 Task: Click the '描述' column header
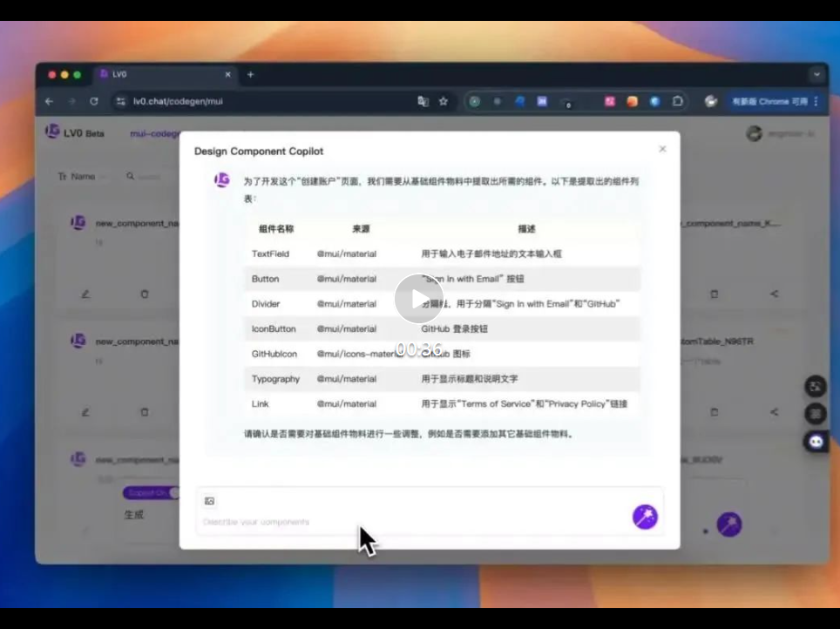(526, 229)
